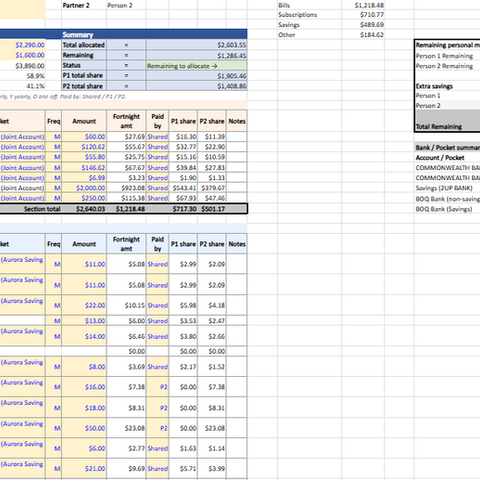The width and height of the screenshot is (480, 480).
Task: Click the 'Bills' category label
Action: click(x=284, y=5)
